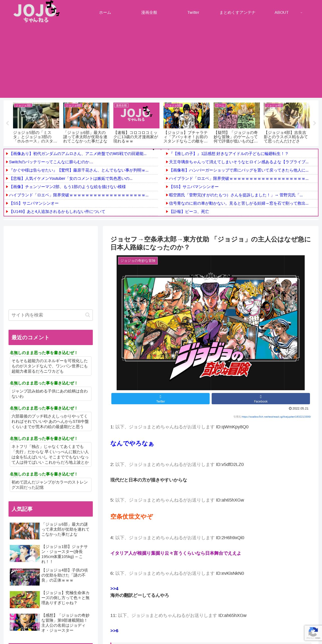Click the JOJO ちゃんねる site logo

36,12
